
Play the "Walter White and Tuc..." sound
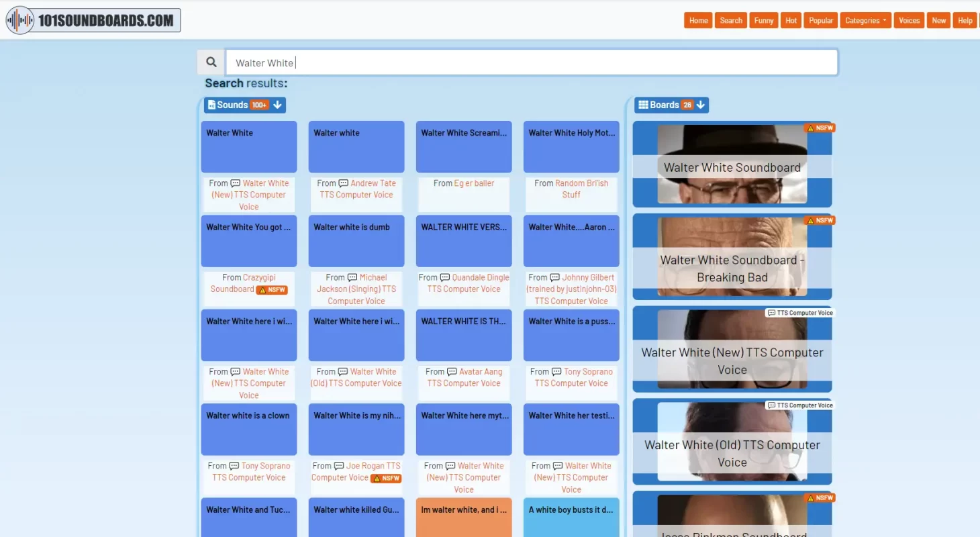249,517
